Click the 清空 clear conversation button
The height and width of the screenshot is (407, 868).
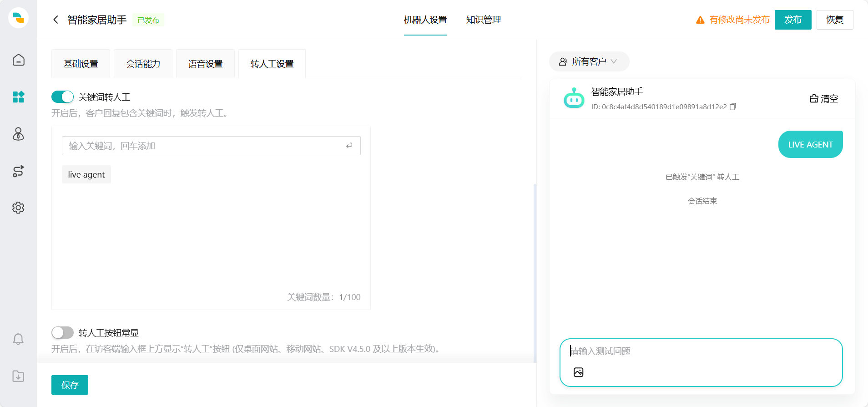coord(823,99)
